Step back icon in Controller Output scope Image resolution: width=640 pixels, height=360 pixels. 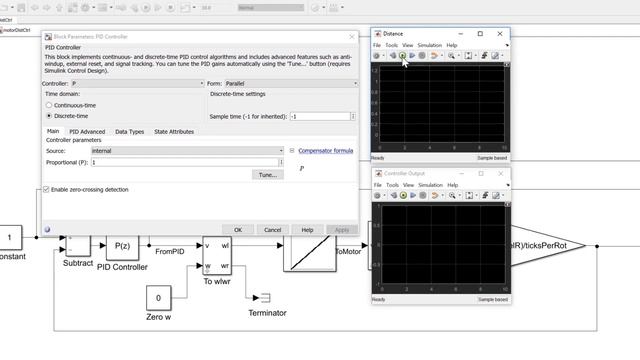pos(393,196)
